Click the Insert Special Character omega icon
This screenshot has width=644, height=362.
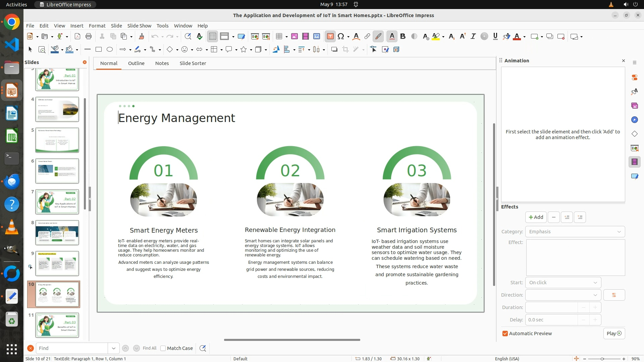tap(341, 37)
